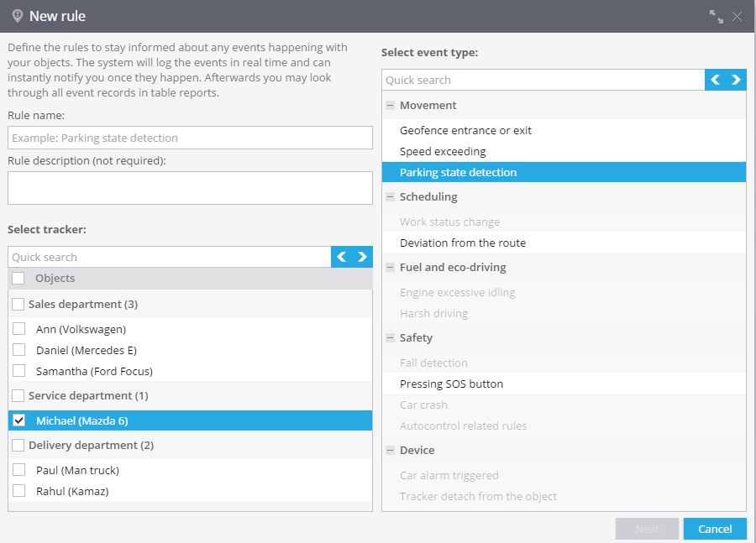This screenshot has height=543, width=756.
Task: Uncheck the Michael (Mazda 6) checkbox
Action: pos(18,420)
